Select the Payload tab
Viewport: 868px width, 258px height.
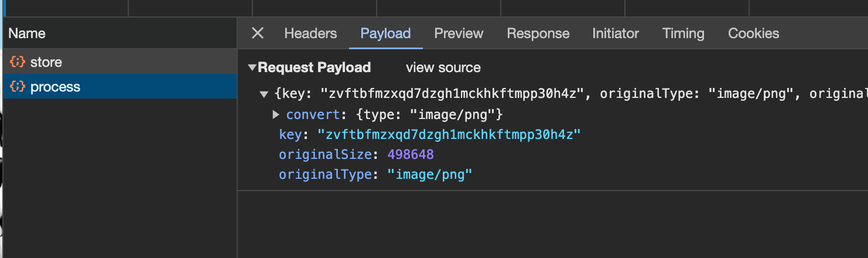385,33
